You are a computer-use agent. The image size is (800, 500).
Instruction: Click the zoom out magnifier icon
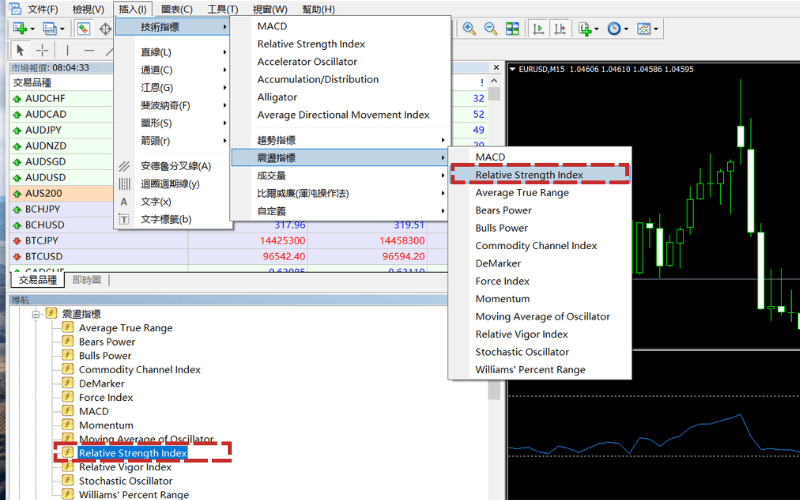tap(490, 29)
